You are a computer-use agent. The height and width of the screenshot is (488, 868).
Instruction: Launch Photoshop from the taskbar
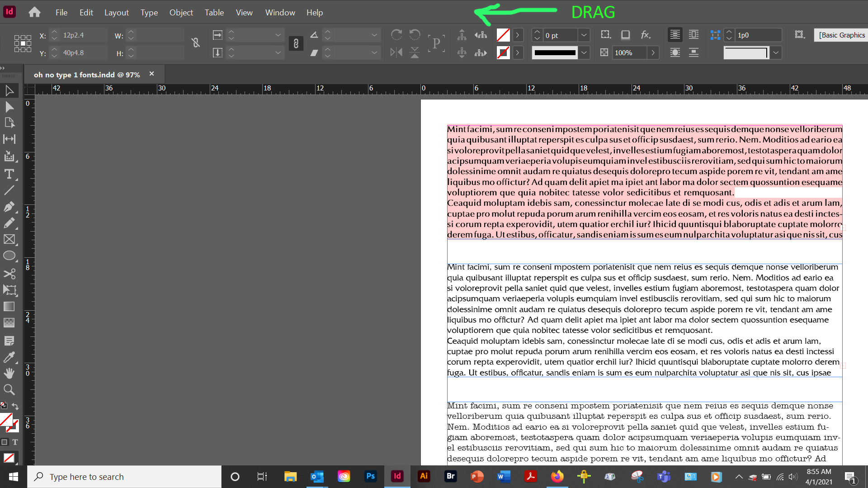370,477
